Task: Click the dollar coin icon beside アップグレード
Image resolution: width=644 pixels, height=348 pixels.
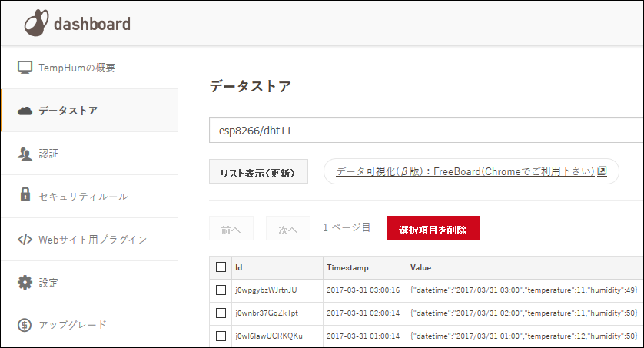Action: pos(25,325)
